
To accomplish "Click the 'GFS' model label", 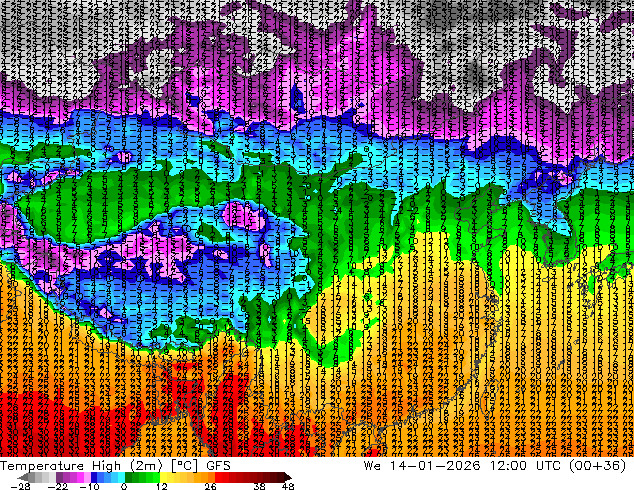I will [218, 466].
